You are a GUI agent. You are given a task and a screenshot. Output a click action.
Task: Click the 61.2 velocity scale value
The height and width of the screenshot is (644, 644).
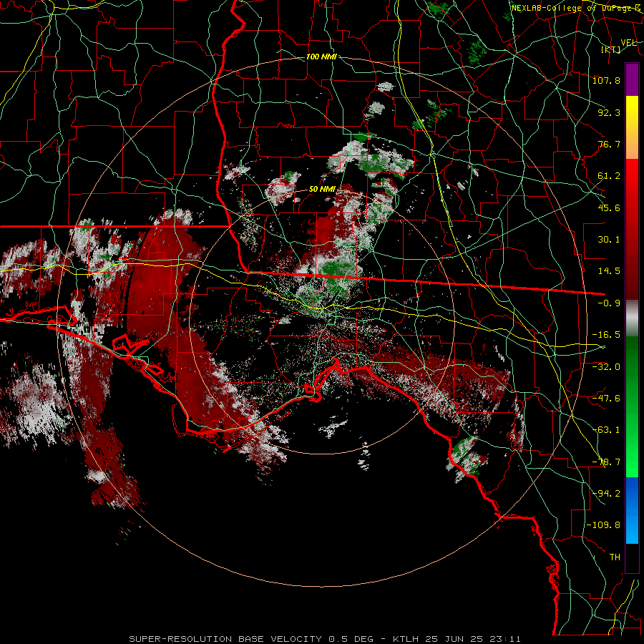609,176
